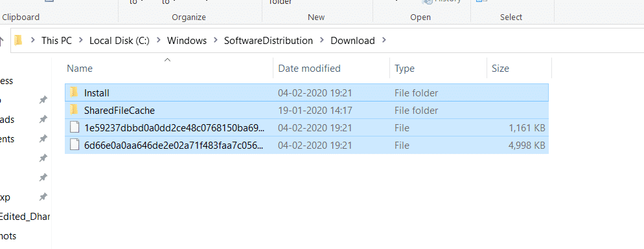Go to This PC in address bar
This screenshot has width=644, height=249.
56,41
